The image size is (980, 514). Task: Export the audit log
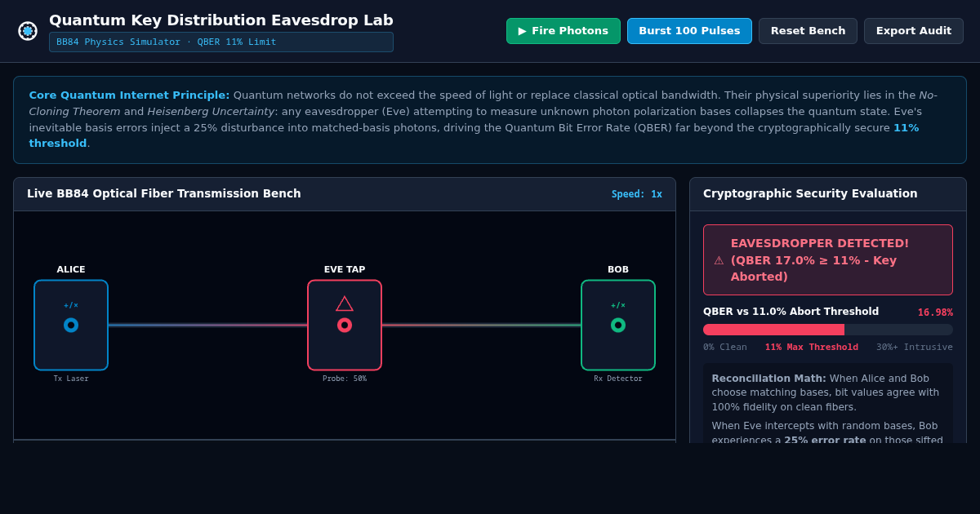click(913, 31)
